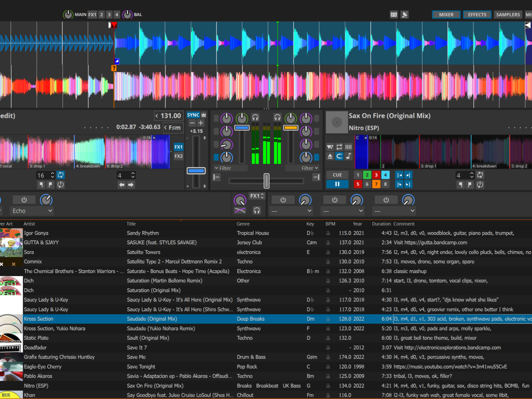
Task: Click the FX1 headphone icon in effects rack
Action: pos(256,210)
